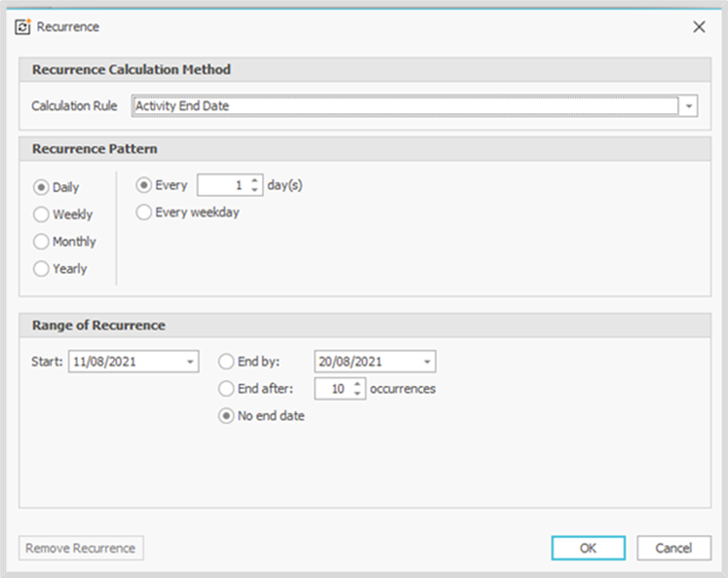Select the Every N day(s) option
728x578 pixels.
coord(144,185)
